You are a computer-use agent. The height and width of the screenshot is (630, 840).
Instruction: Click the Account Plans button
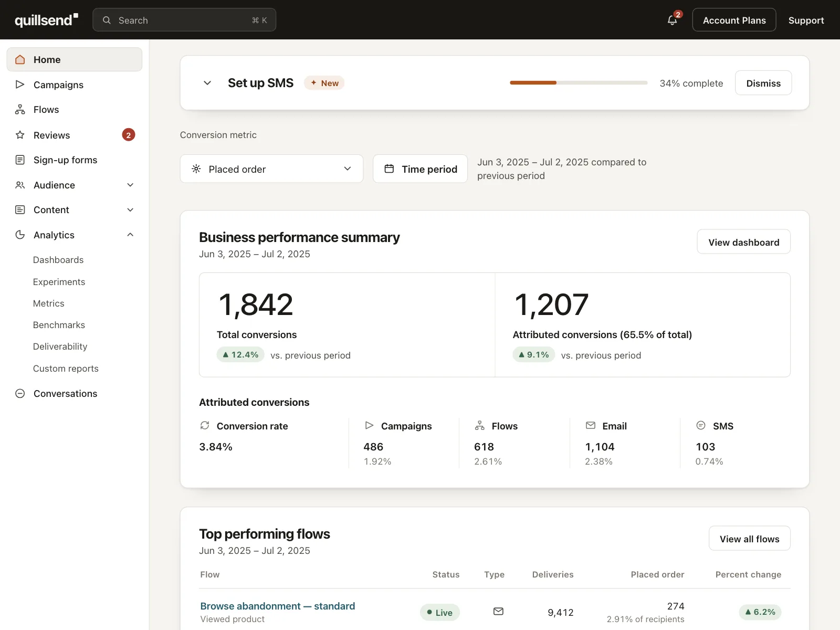734,20
